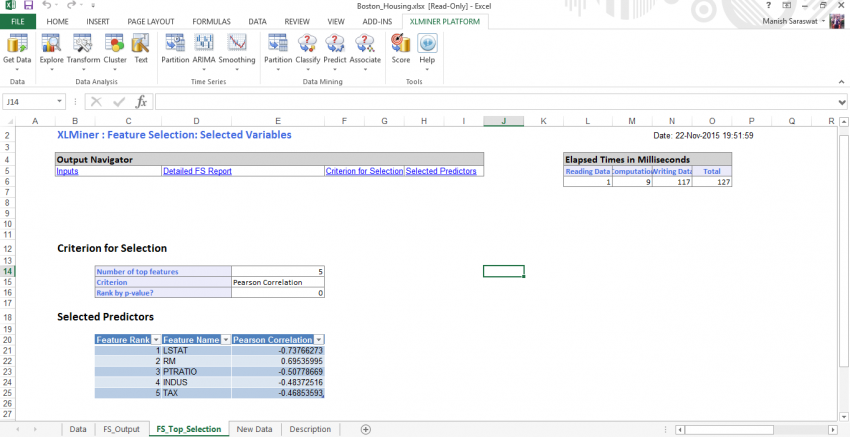Open the Cluster tool
Screen dimensions: 850x437
coord(115,46)
